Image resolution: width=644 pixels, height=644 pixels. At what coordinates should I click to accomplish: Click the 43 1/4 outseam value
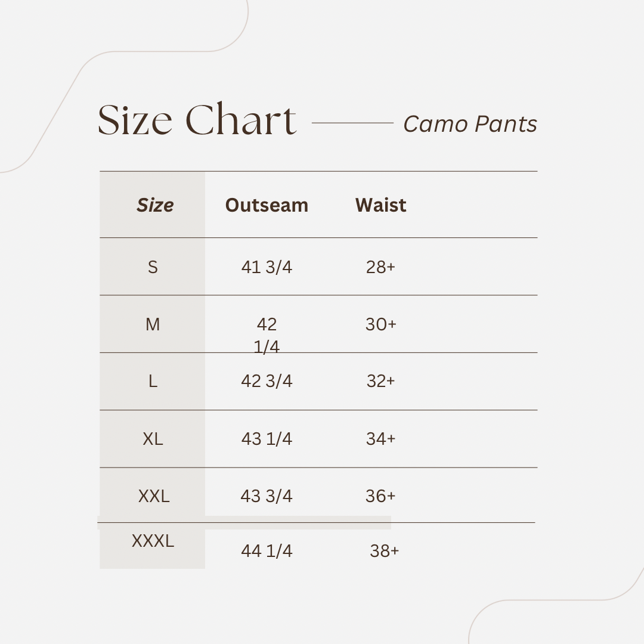[x=267, y=439]
